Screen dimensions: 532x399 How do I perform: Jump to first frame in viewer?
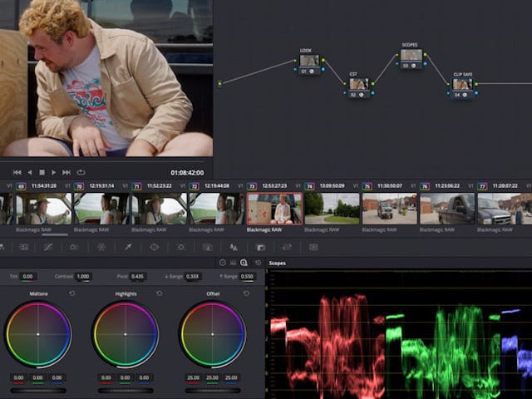pos(17,173)
